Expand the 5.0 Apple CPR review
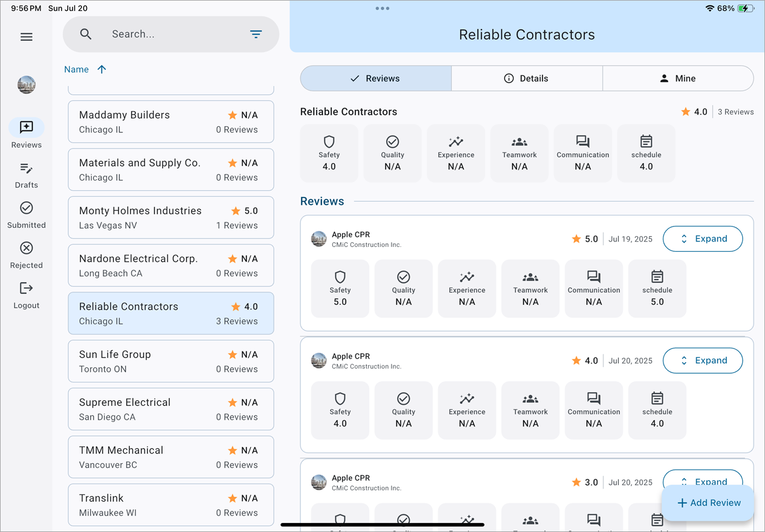 [x=703, y=239]
